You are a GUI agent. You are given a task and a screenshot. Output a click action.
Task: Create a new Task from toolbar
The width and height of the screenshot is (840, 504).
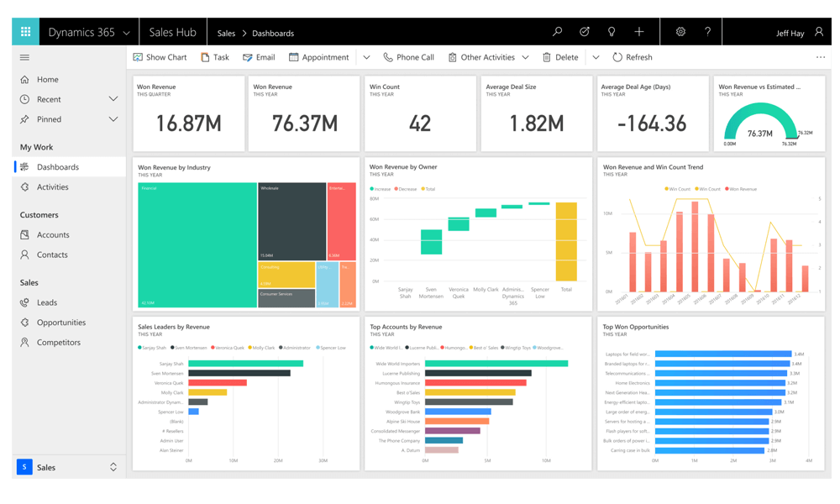point(215,57)
